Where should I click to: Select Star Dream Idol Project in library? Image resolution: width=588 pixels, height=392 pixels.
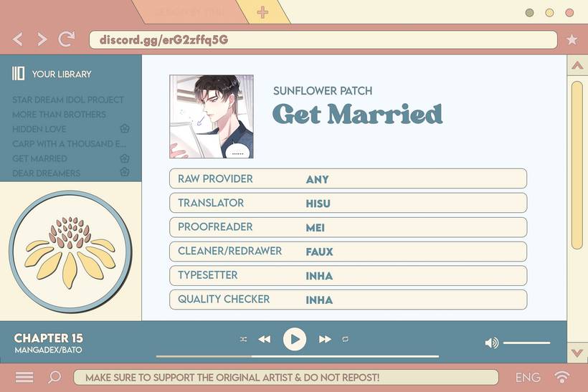coord(68,100)
